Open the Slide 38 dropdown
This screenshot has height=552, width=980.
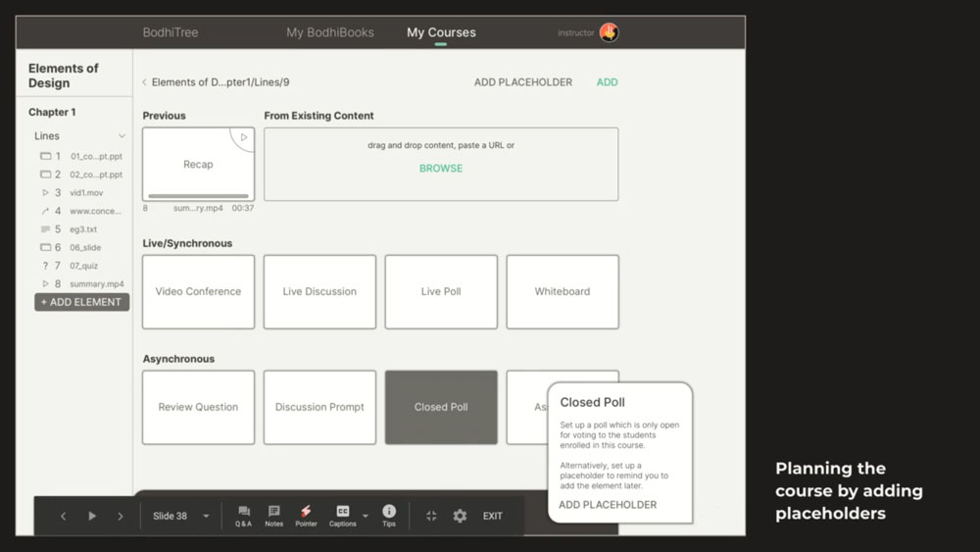pos(181,516)
